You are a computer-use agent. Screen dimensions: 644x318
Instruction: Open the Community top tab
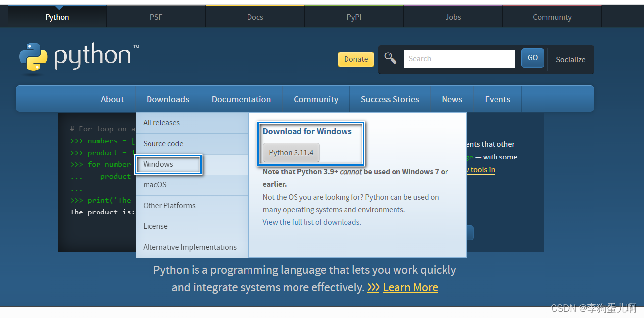click(x=552, y=17)
